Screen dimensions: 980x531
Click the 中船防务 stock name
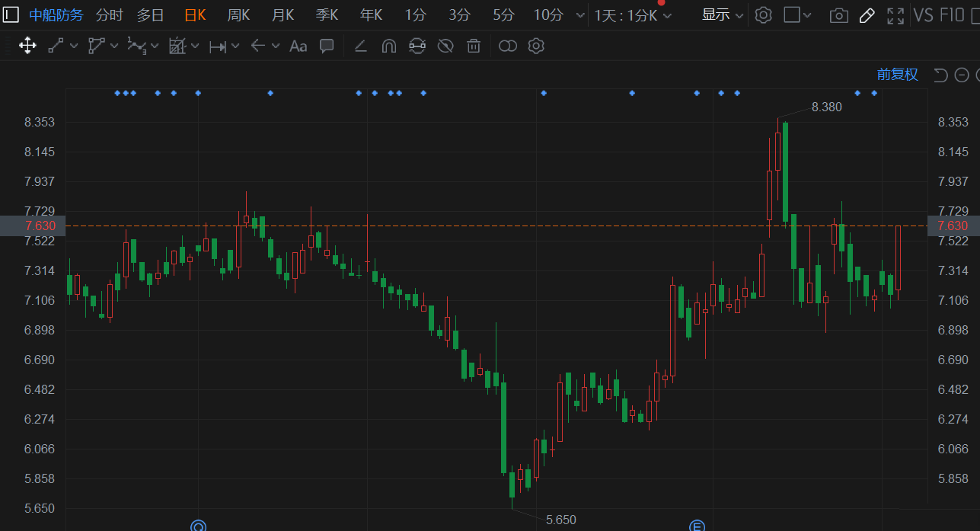tap(56, 14)
